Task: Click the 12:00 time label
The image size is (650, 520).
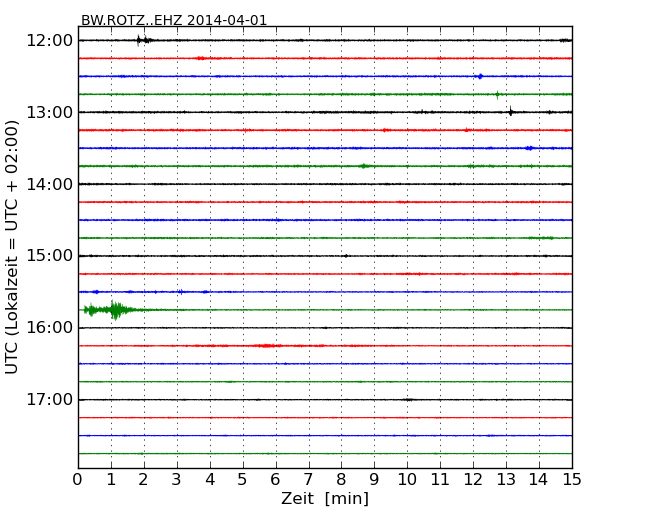Action: [x=49, y=41]
